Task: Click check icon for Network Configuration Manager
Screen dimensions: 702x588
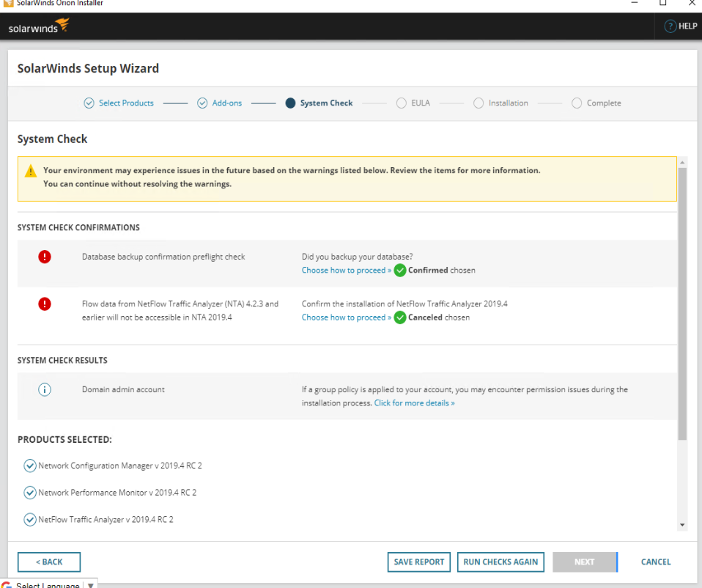Action: pos(30,466)
